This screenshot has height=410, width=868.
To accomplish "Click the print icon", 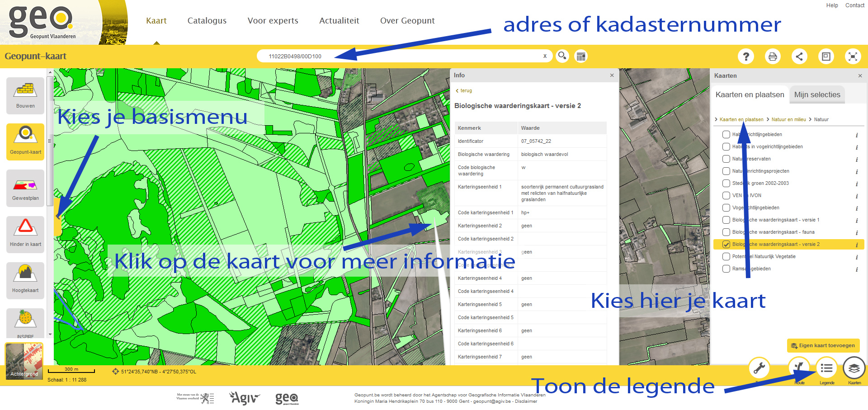I will pos(773,57).
